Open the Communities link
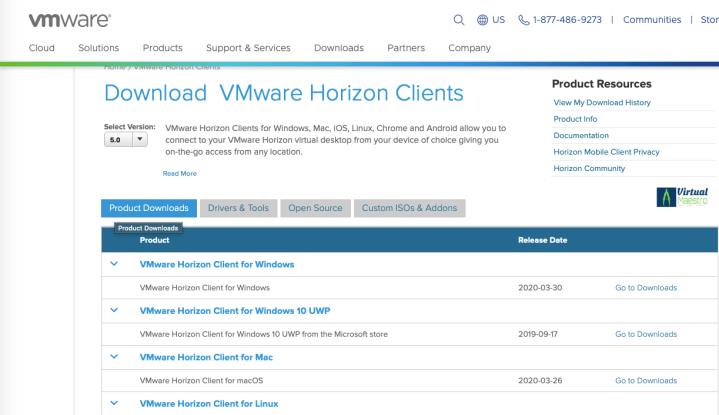The image size is (719, 415). (652, 20)
